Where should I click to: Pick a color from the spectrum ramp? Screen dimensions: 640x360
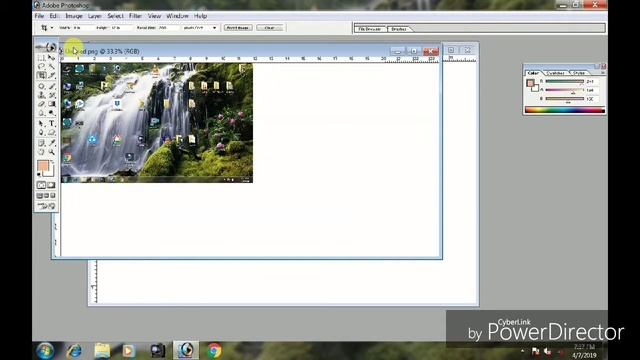pyautogui.click(x=565, y=110)
